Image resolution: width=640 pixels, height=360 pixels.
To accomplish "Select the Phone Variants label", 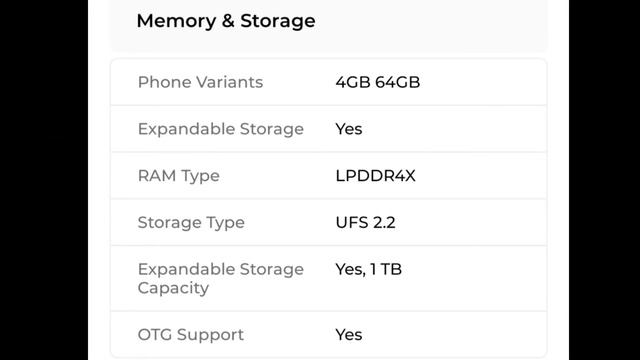I will click(200, 82).
